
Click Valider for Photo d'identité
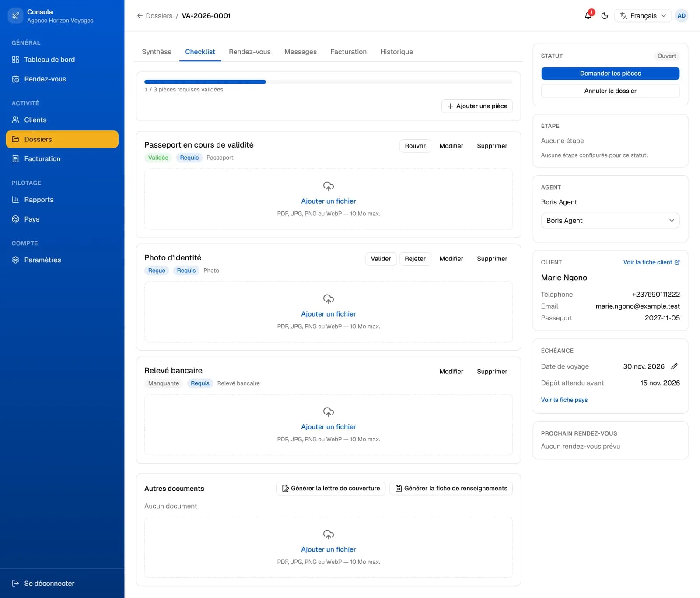pos(381,259)
